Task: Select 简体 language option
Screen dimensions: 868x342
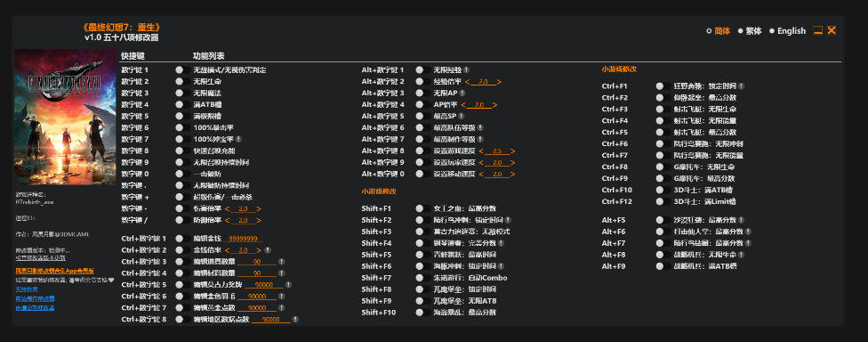Action: [x=719, y=31]
